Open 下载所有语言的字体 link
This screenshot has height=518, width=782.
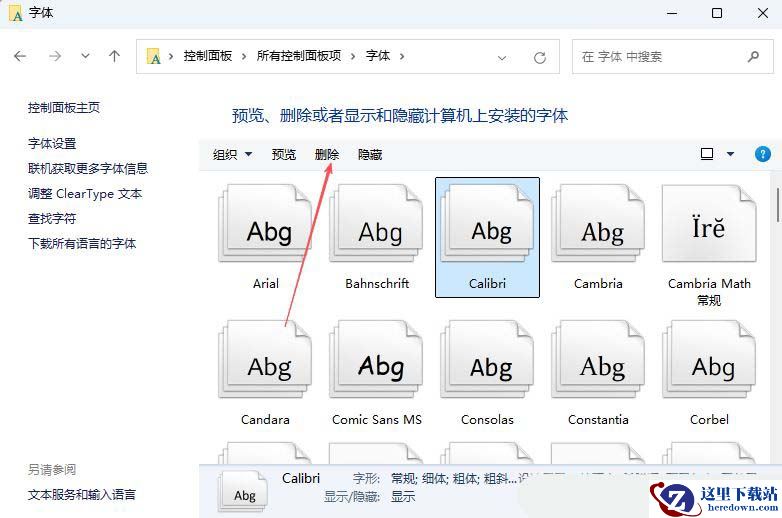point(82,243)
